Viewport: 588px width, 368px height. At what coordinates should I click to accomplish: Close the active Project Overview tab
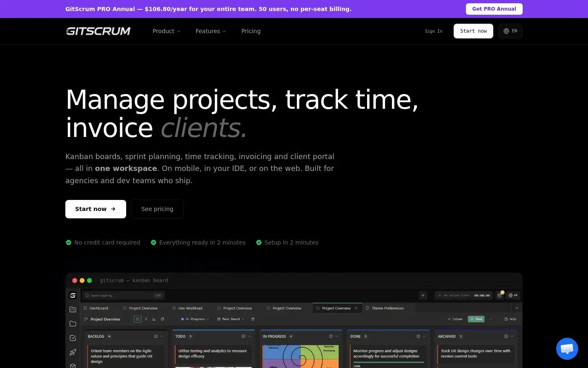pyautogui.click(x=356, y=308)
